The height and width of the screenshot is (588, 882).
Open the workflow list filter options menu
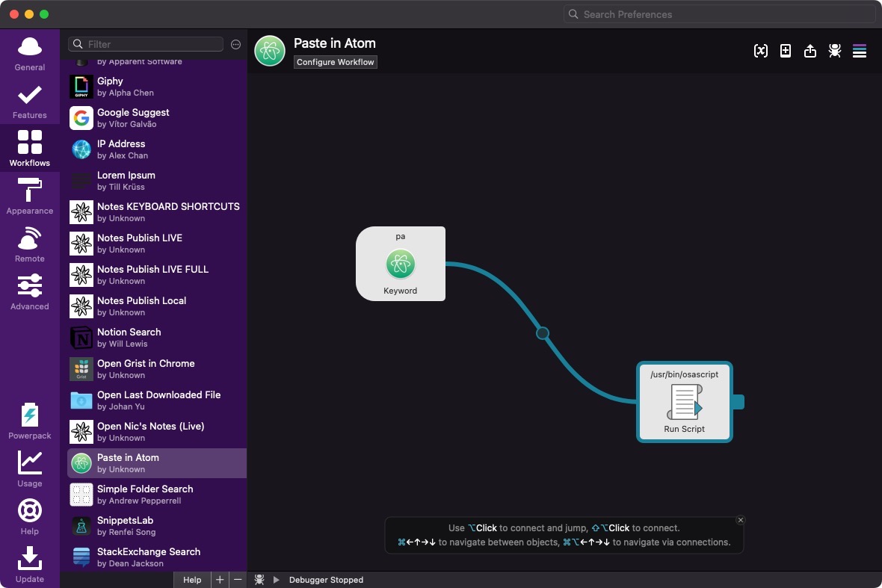(235, 44)
